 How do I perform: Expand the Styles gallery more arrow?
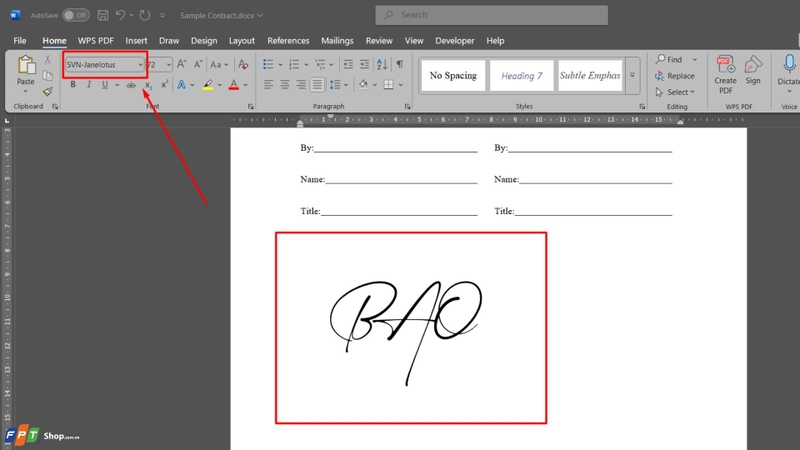click(x=632, y=75)
